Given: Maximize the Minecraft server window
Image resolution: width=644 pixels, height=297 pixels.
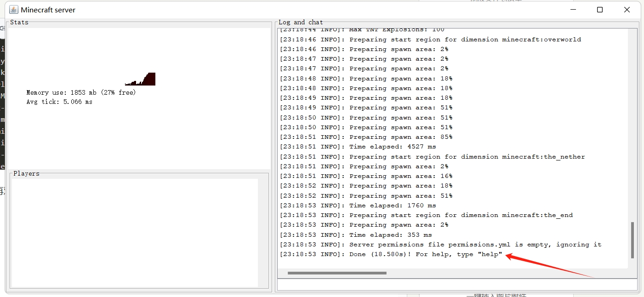Looking at the screenshot, I should (600, 10).
